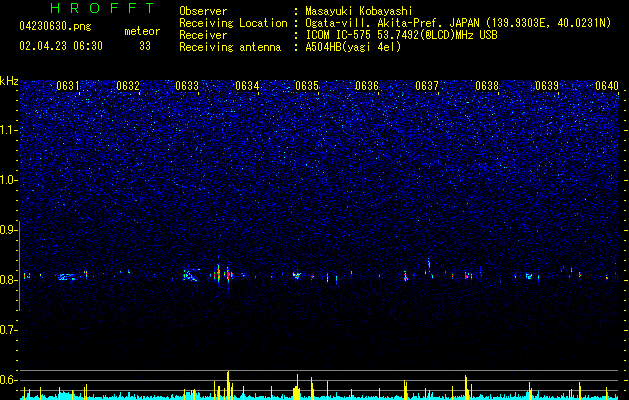Click the HROFFT title text
The image size is (629, 400).
[x=103, y=8]
